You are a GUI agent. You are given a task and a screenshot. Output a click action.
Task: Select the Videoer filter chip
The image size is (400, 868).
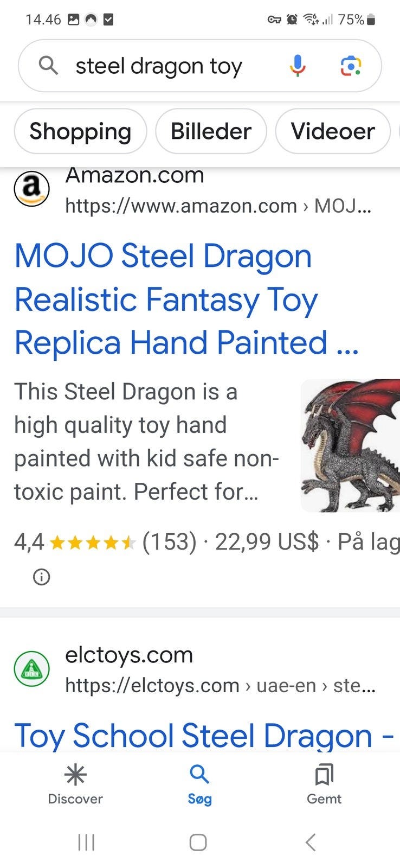click(333, 131)
